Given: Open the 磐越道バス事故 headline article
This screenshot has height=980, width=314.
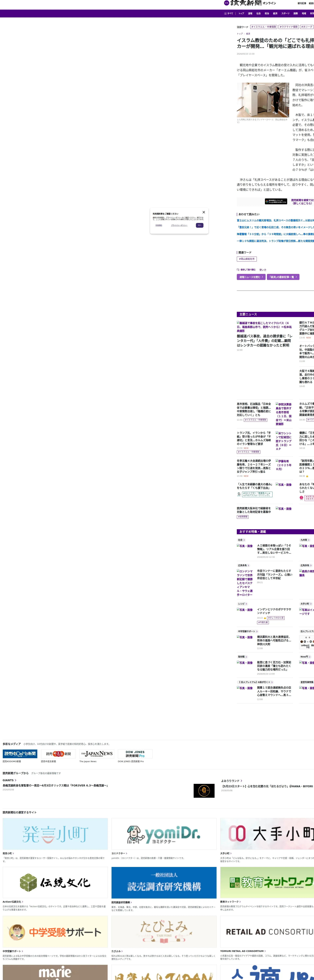Looking at the screenshot, I should point(264,341).
